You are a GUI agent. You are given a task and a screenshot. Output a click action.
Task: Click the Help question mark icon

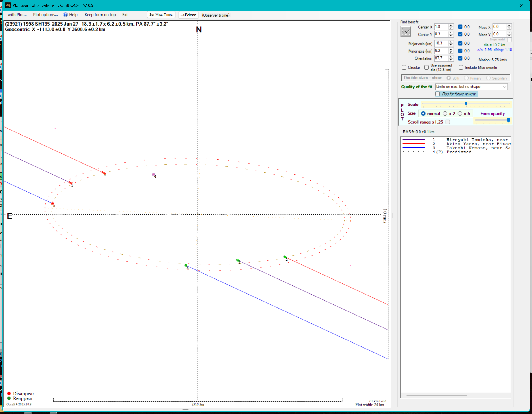coord(65,15)
